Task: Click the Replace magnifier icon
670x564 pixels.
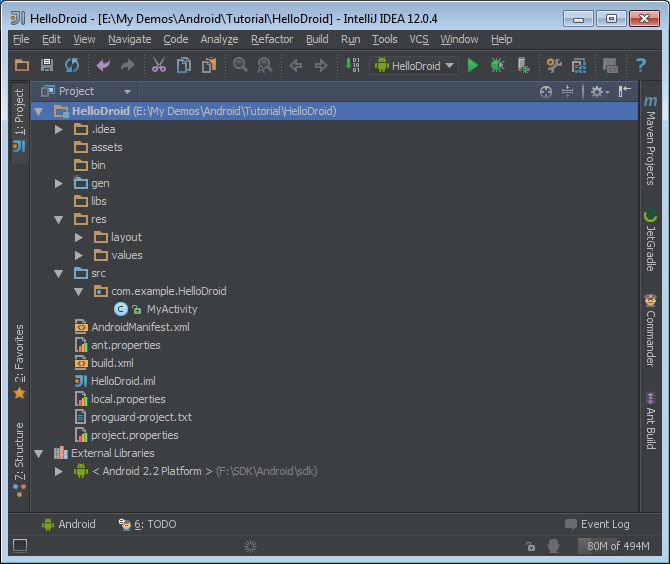Action: point(264,65)
